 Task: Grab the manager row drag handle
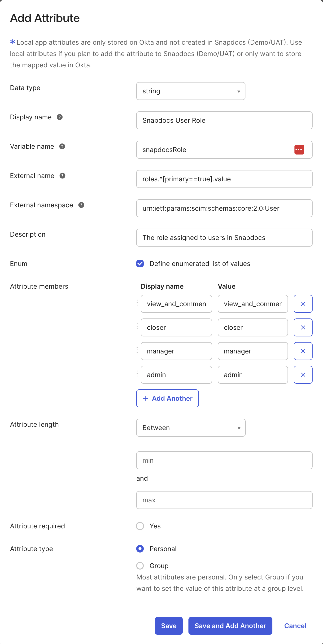(137, 350)
